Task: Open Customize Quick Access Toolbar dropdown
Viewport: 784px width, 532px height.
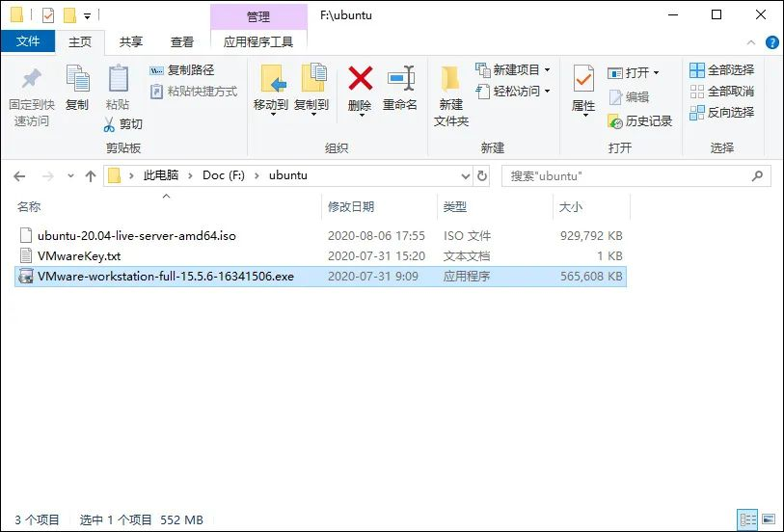Action: (x=87, y=16)
